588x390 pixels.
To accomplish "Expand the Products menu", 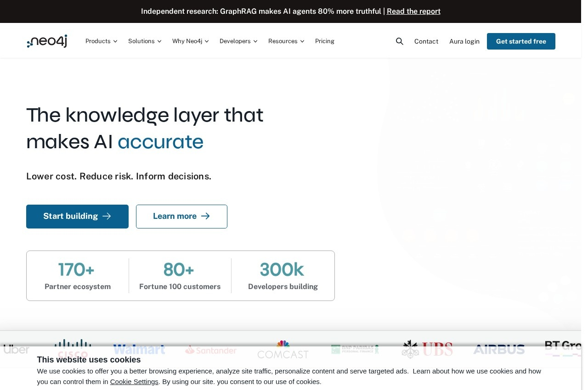I will pos(102,41).
